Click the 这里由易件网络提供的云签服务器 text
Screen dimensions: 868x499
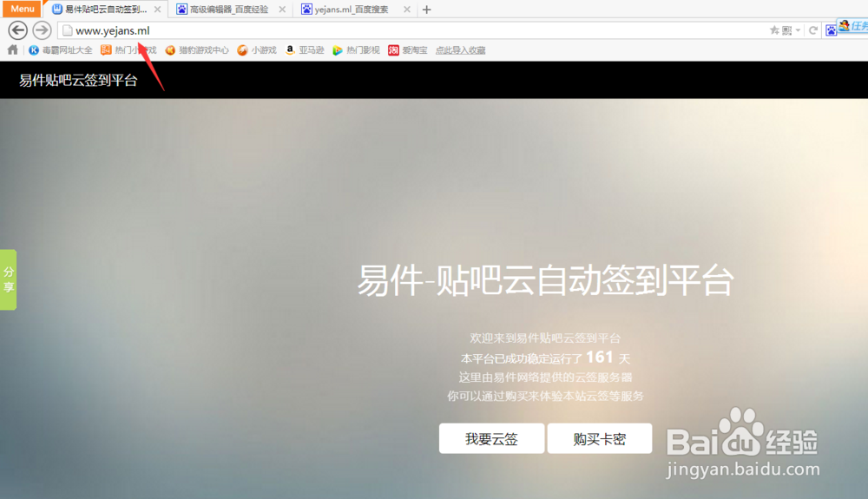click(545, 378)
